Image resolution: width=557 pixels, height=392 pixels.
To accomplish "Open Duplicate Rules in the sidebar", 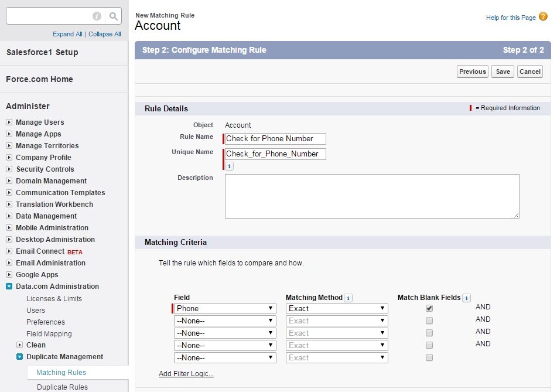I will tap(62, 387).
